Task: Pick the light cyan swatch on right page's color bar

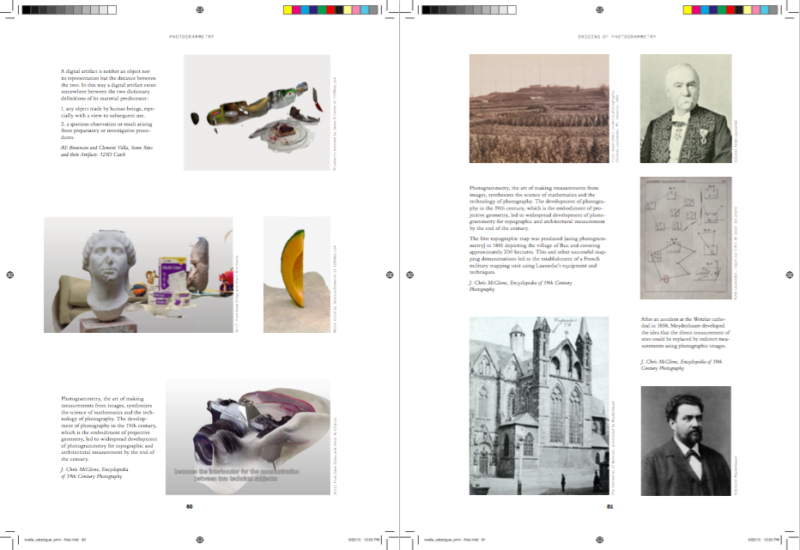Action: [x=765, y=10]
